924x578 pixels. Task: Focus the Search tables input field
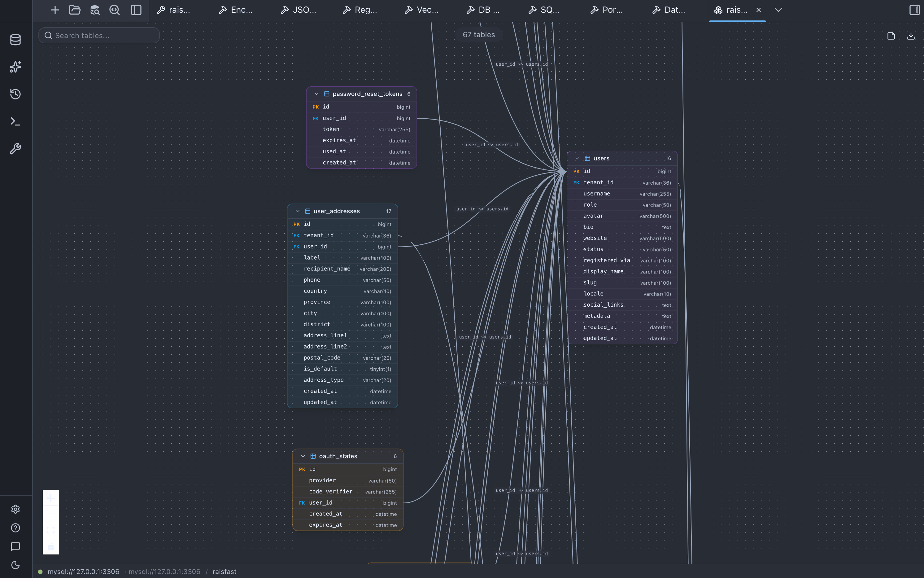(99, 36)
